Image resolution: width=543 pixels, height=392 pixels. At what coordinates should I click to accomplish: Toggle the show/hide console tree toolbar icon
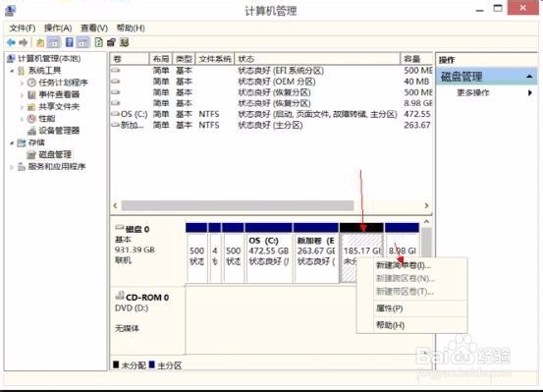click(54, 42)
